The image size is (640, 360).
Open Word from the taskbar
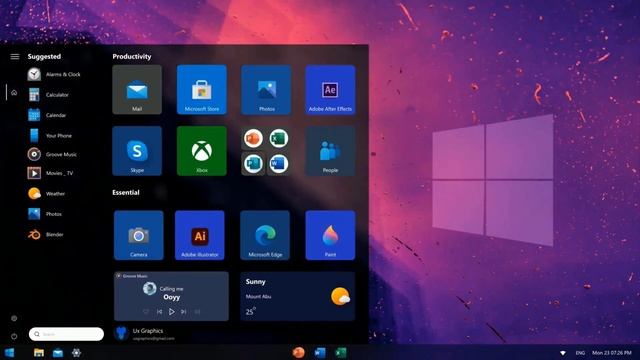pyautogui.click(x=320, y=352)
